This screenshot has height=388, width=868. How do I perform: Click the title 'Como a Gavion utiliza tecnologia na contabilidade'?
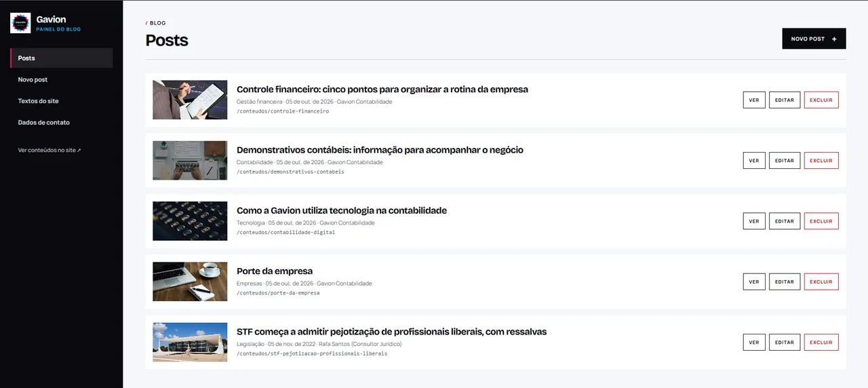(x=342, y=210)
